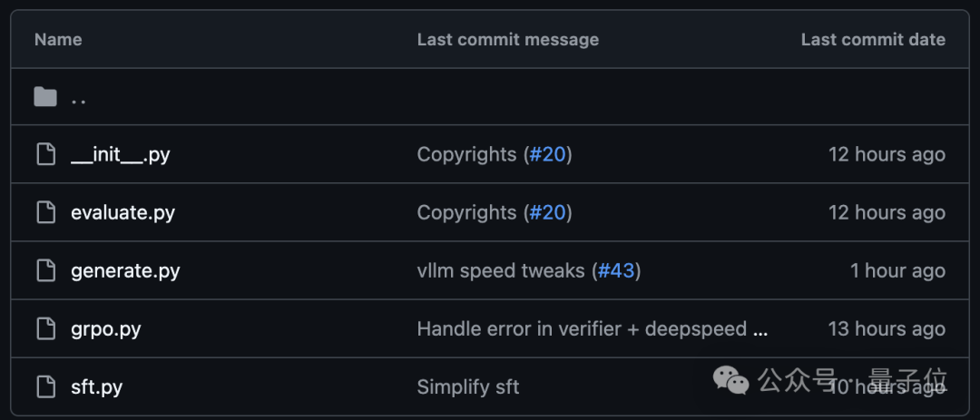This screenshot has height=420, width=980.
Task: Expand the truncated 'Handle error in verifier' message
Action: [761, 329]
